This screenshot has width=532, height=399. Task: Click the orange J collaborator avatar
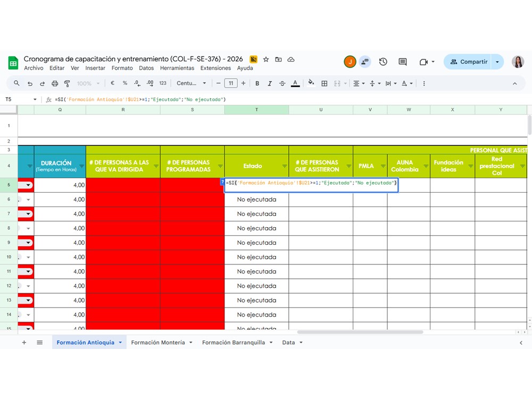pyautogui.click(x=350, y=62)
